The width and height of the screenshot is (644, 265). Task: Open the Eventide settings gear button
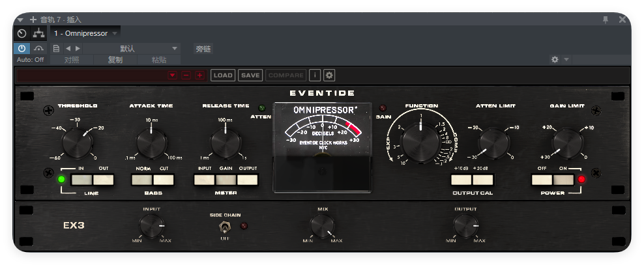click(329, 75)
